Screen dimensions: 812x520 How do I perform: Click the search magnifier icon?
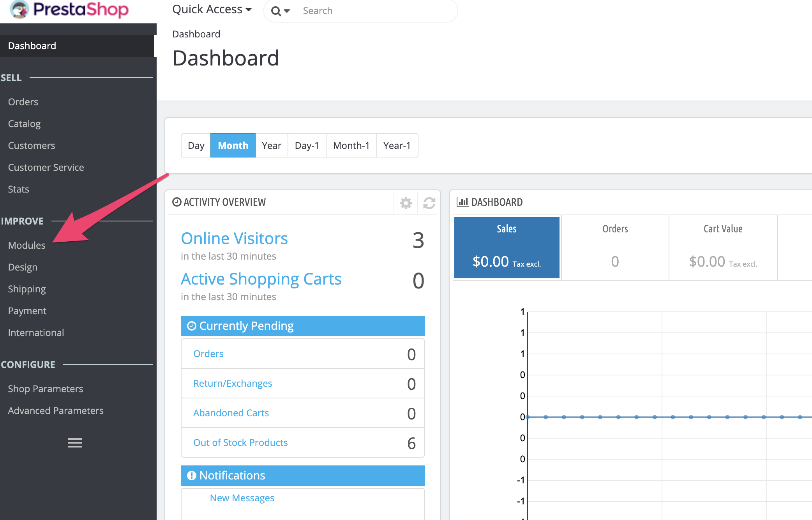pos(276,11)
